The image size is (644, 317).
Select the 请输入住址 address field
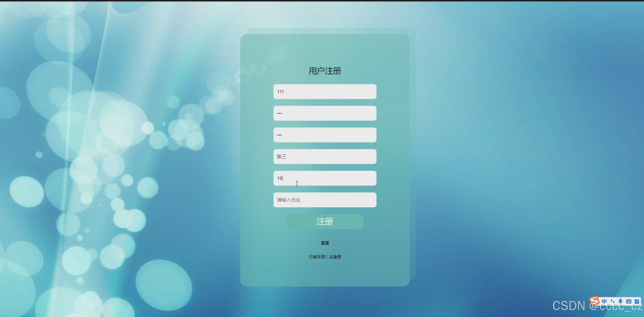pyautogui.click(x=324, y=200)
